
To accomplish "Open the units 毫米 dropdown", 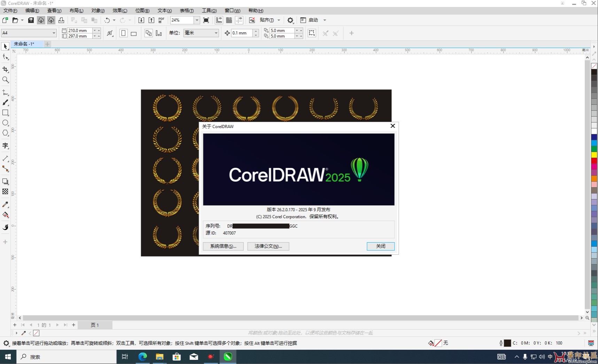I will click(x=216, y=33).
